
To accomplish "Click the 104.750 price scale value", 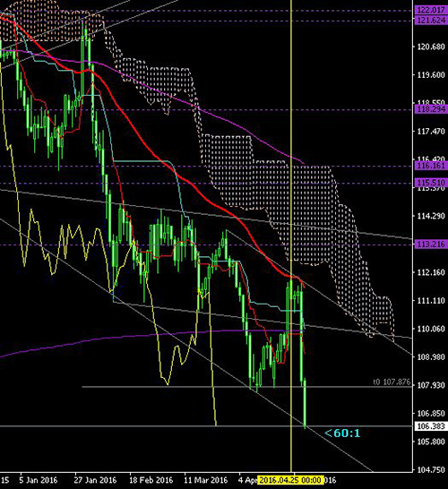I will [431, 470].
